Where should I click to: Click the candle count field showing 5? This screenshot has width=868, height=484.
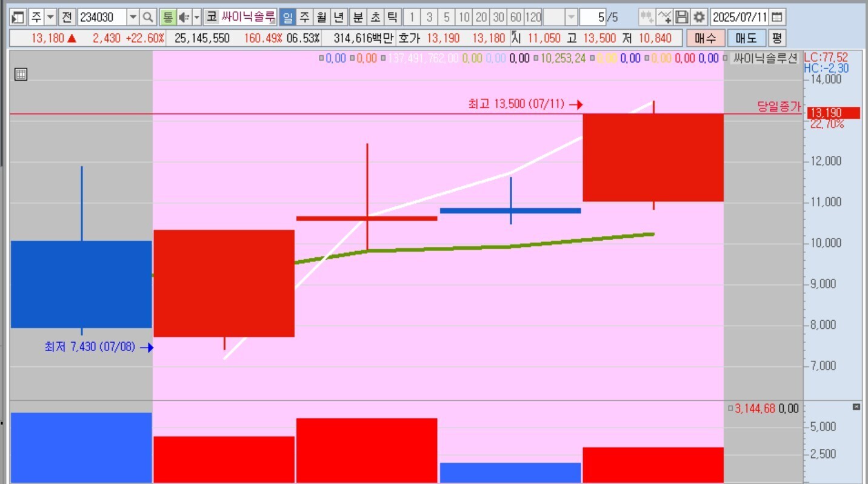[x=593, y=17]
